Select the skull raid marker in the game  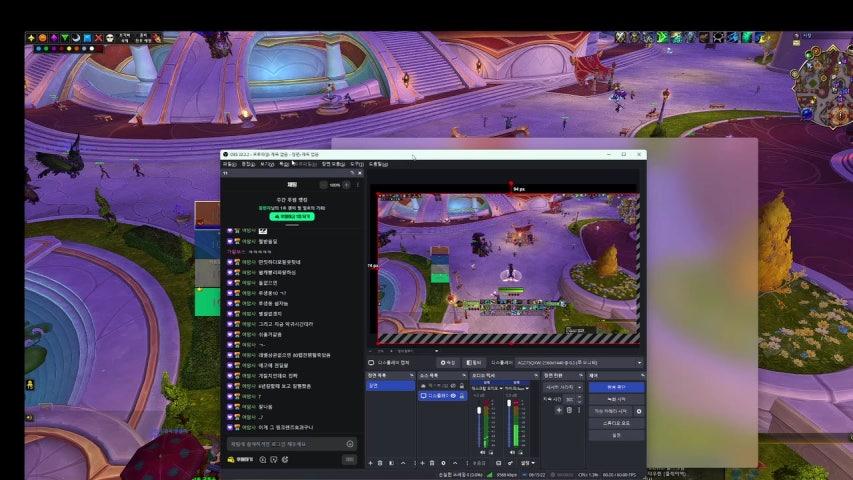109,38
